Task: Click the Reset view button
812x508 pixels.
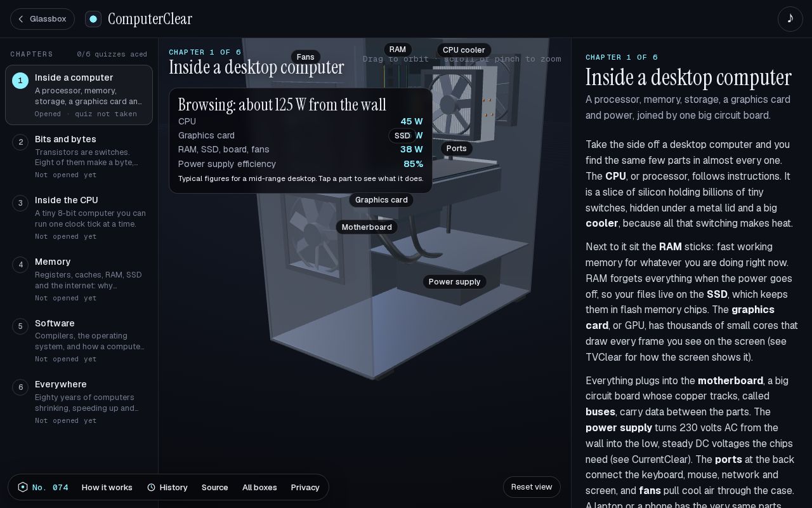Action: pos(532,487)
